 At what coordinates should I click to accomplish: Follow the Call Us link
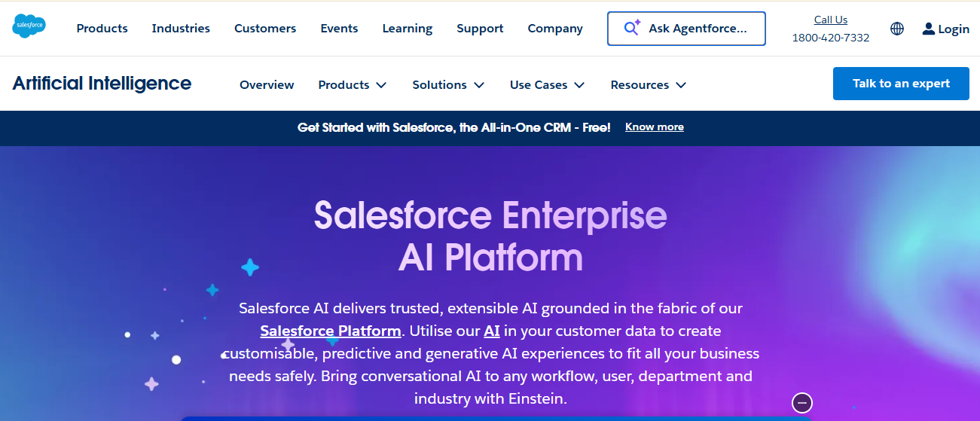tap(831, 20)
